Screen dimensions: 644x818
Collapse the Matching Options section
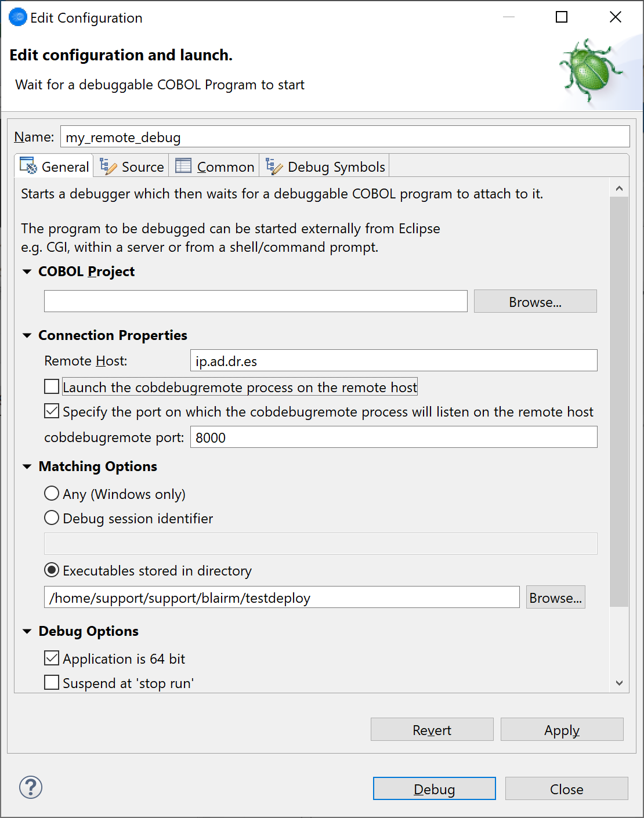[x=27, y=466]
